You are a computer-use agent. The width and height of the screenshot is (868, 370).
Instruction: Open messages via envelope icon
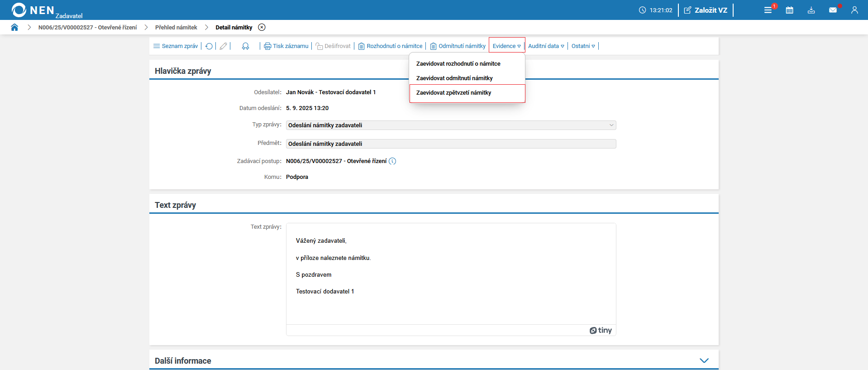pyautogui.click(x=833, y=10)
